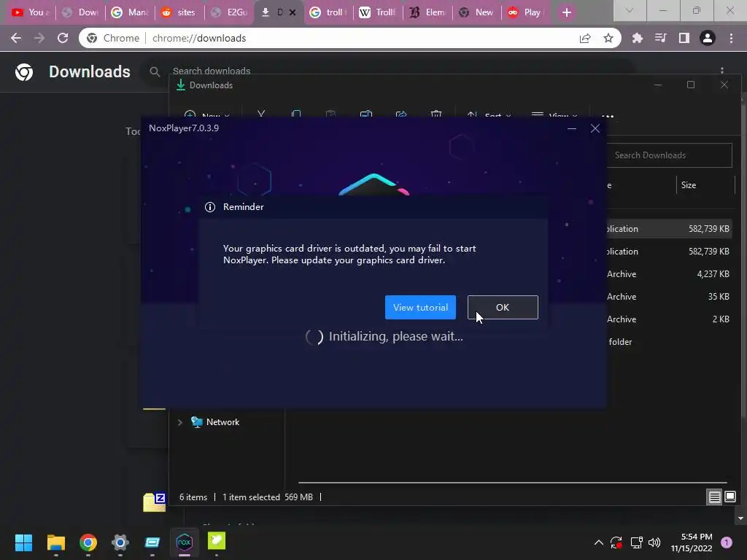The height and width of the screenshot is (560, 747).
Task: Minimize the NoxPlayer7.0.3.9 window
Action: tap(572, 128)
